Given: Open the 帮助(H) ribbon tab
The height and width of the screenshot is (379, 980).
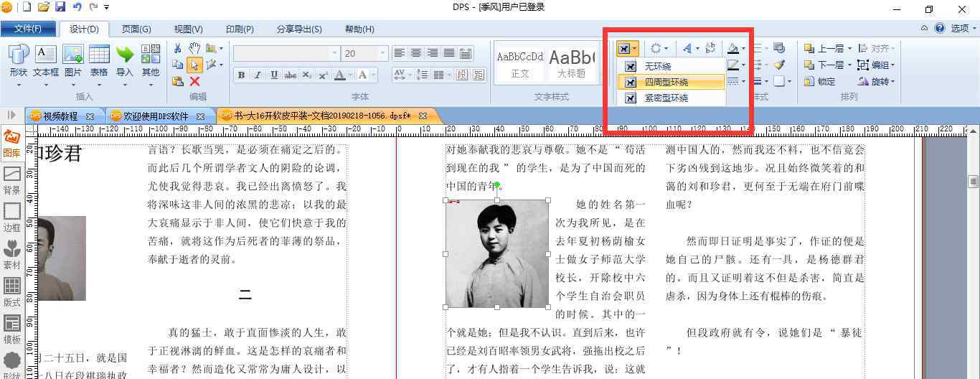Looking at the screenshot, I should pos(359,29).
